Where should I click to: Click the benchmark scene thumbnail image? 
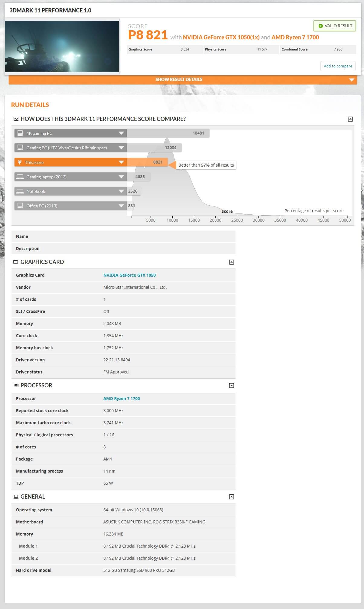click(62, 46)
